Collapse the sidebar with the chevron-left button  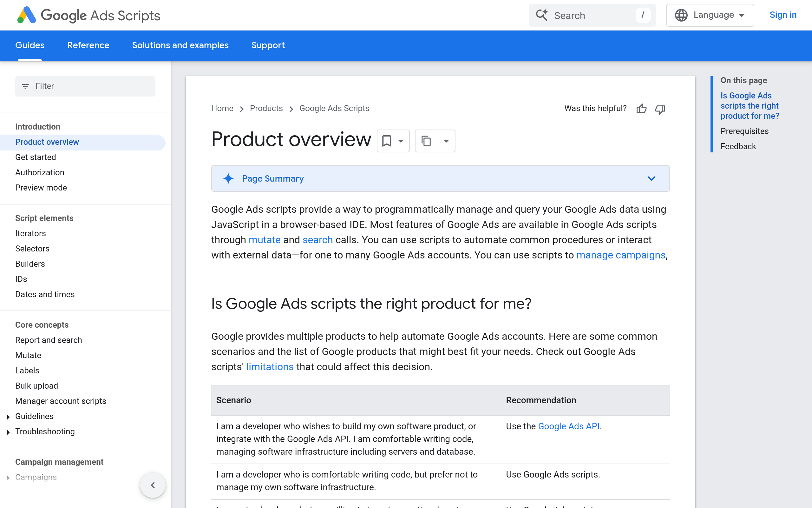[x=153, y=485]
